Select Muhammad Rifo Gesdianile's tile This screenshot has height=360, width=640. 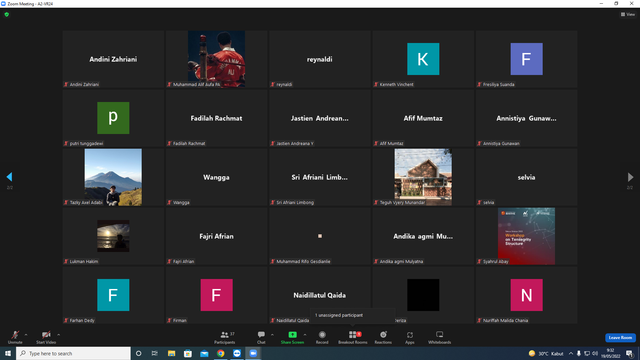point(320,236)
